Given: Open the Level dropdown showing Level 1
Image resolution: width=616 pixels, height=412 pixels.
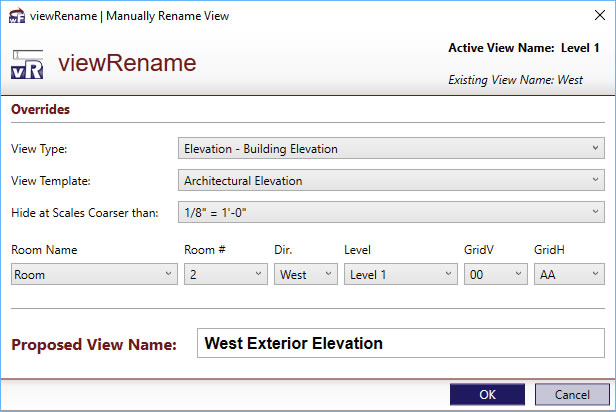Looking at the screenshot, I should [x=401, y=274].
